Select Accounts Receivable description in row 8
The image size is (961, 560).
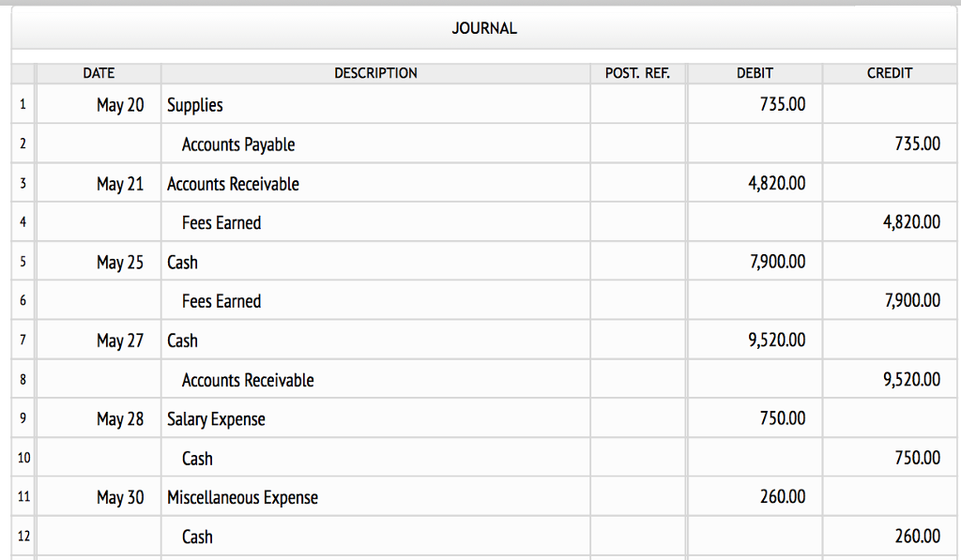(375, 379)
